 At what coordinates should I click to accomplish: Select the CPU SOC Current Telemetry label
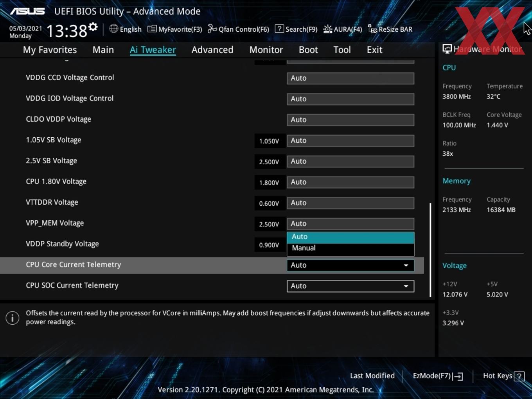click(x=72, y=286)
